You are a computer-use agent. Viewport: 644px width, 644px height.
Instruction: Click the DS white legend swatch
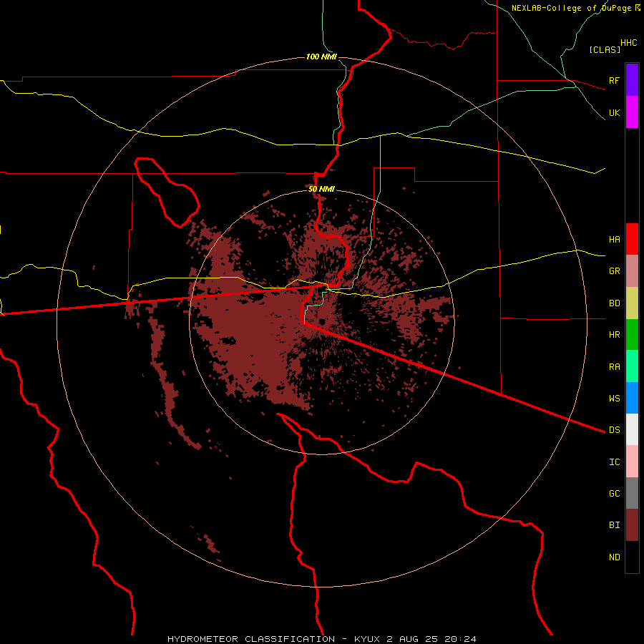coord(632,429)
